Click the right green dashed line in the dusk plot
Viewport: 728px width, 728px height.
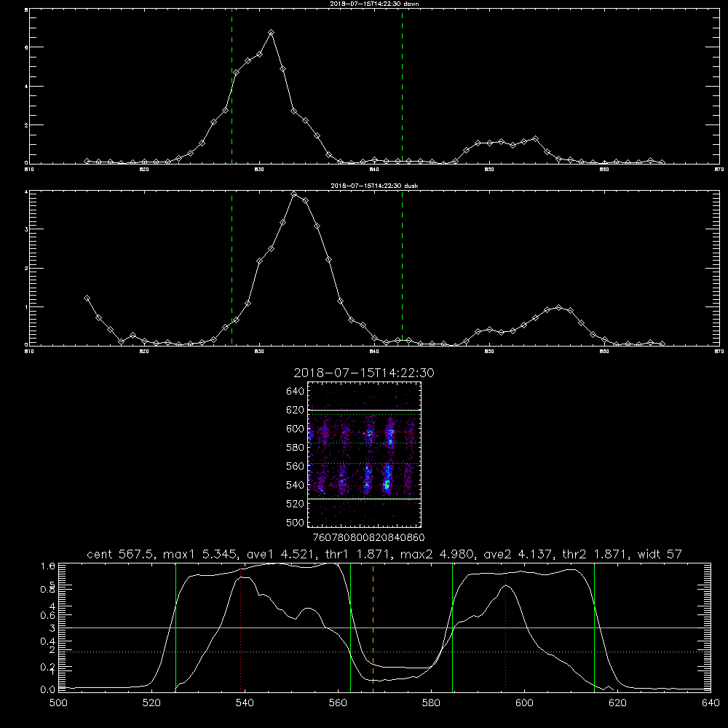pyautogui.click(x=402, y=269)
